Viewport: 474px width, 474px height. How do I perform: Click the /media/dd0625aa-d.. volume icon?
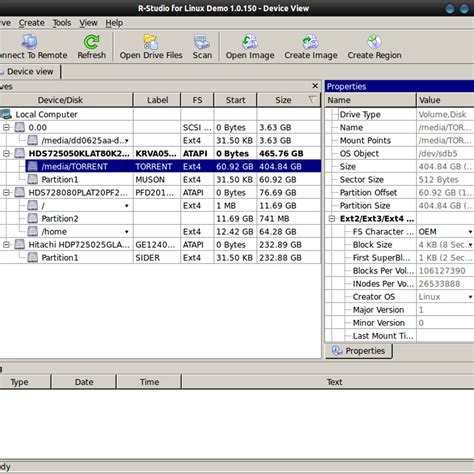click(32, 140)
